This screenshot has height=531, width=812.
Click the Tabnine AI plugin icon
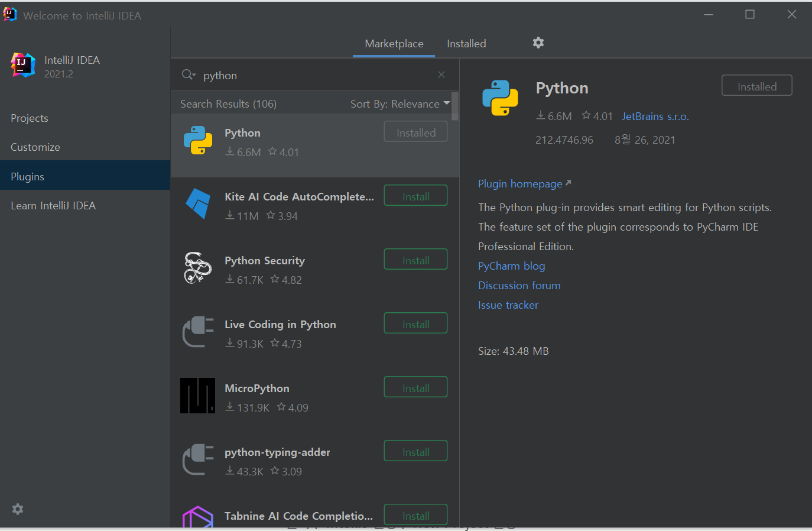point(198,517)
